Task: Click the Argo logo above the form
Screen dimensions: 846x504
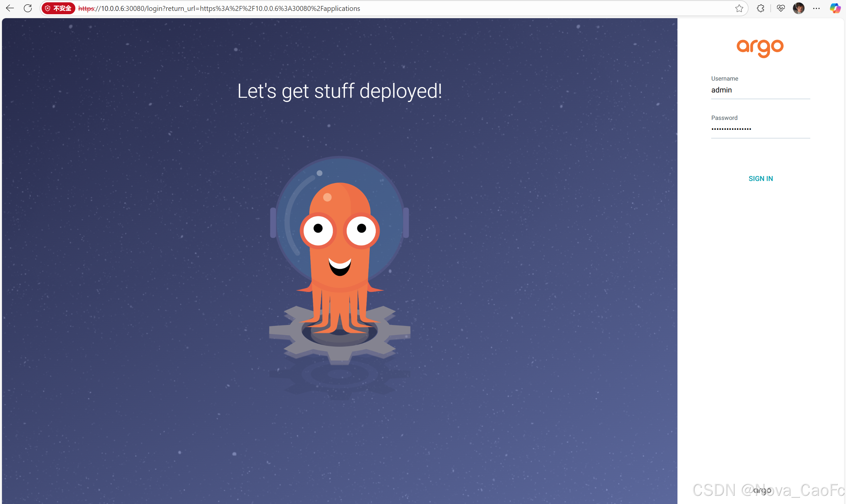Action: pos(760,48)
